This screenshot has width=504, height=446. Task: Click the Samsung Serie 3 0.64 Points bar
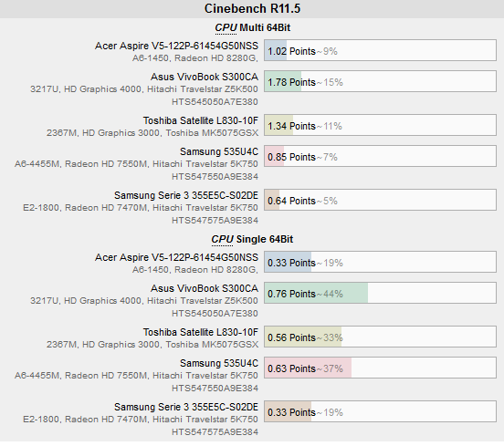pos(380,200)
